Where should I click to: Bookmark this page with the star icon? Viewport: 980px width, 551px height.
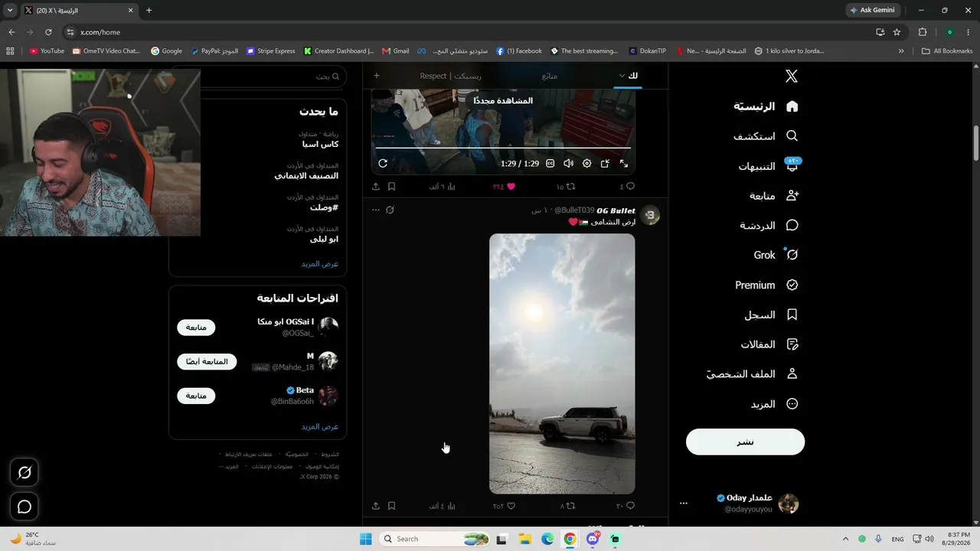pos(897,32)
